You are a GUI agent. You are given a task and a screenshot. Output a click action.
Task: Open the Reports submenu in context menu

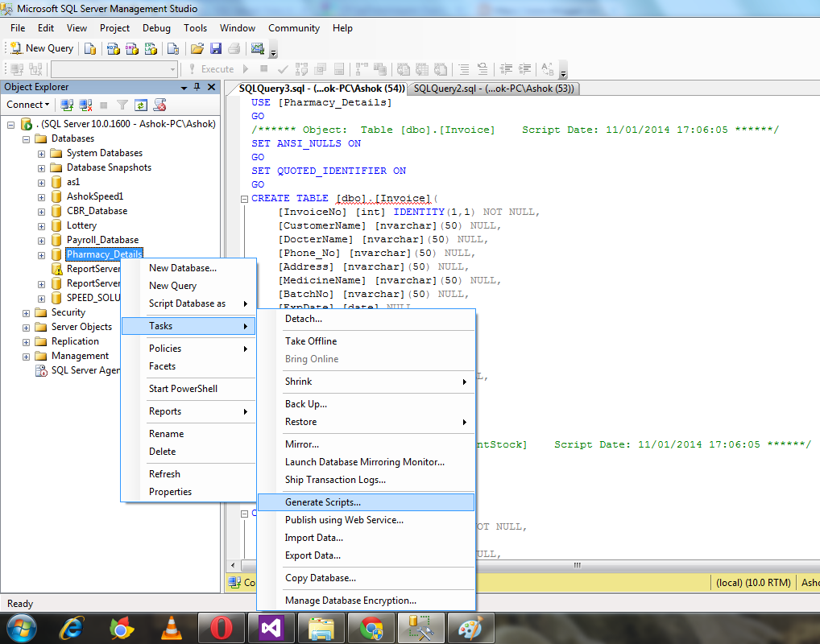[188, 411]
